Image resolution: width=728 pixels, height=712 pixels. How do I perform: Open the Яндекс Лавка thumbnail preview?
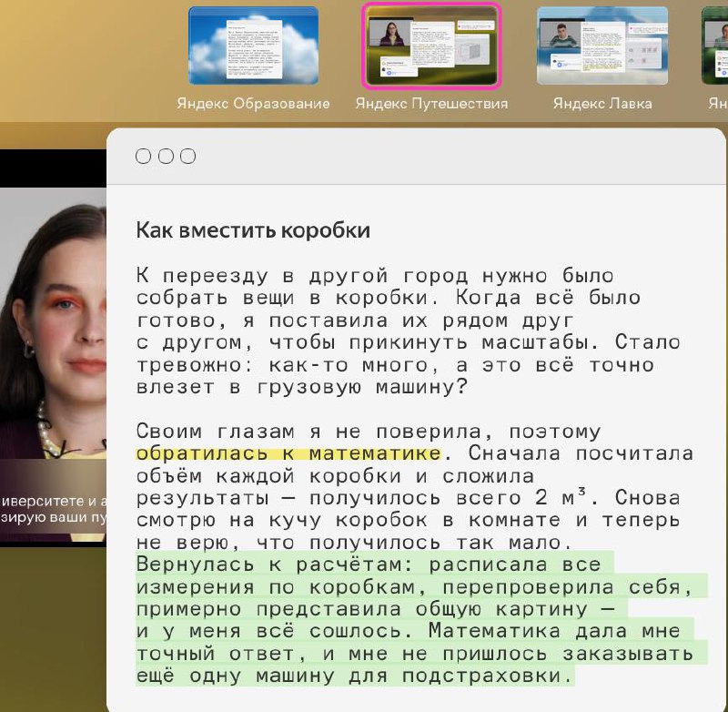click(x=602, y=46)
